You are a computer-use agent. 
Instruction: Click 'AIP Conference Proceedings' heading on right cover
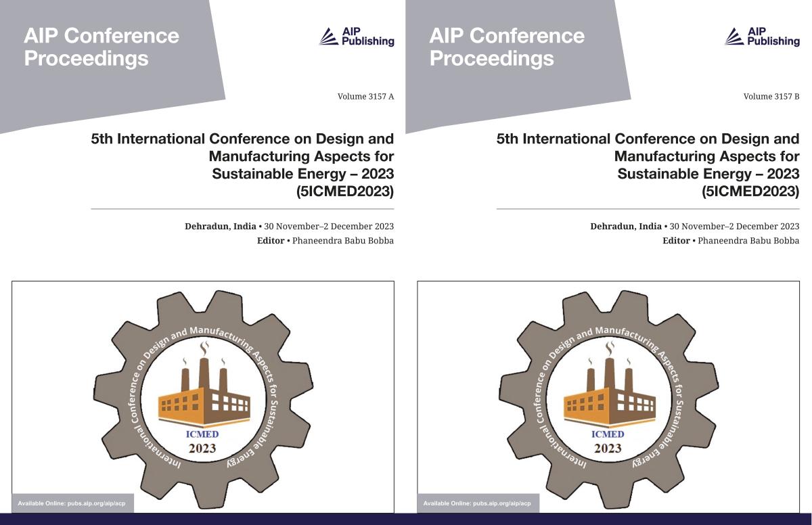(x=507, y=47)
